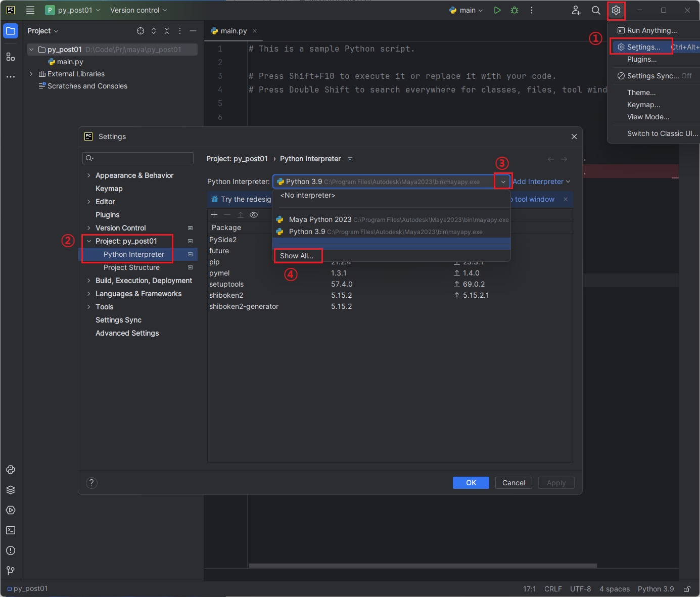Viewport: 700px width, 597px height.
Task: Open the main hamburger menu
Action: coord(30,10)
